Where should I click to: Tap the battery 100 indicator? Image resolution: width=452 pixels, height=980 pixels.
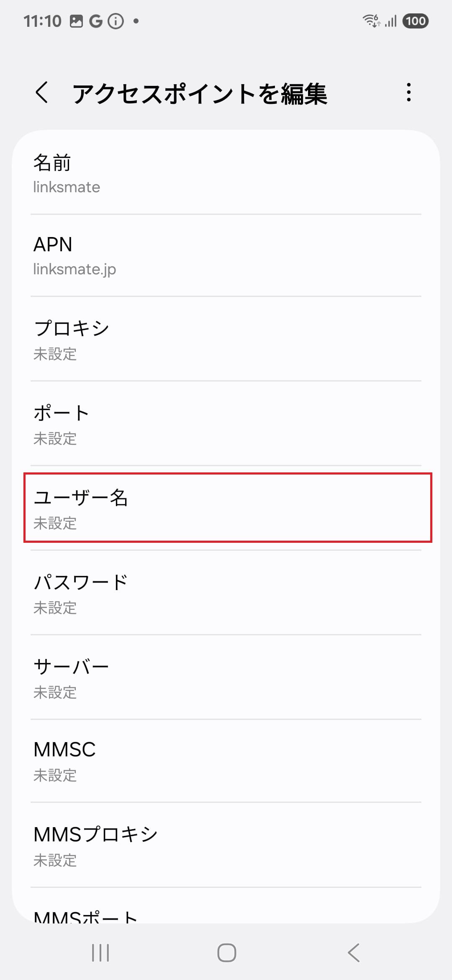coord(415,21)
